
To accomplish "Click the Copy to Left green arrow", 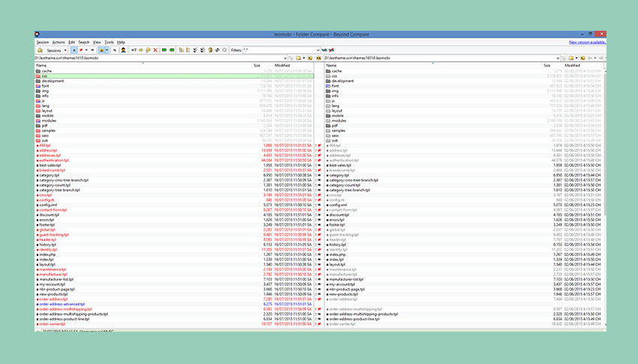I will pos(173,50).
